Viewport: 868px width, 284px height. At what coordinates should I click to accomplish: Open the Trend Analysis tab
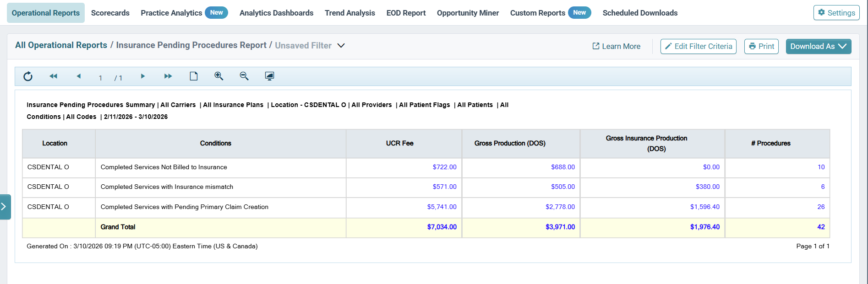(350, 13)
